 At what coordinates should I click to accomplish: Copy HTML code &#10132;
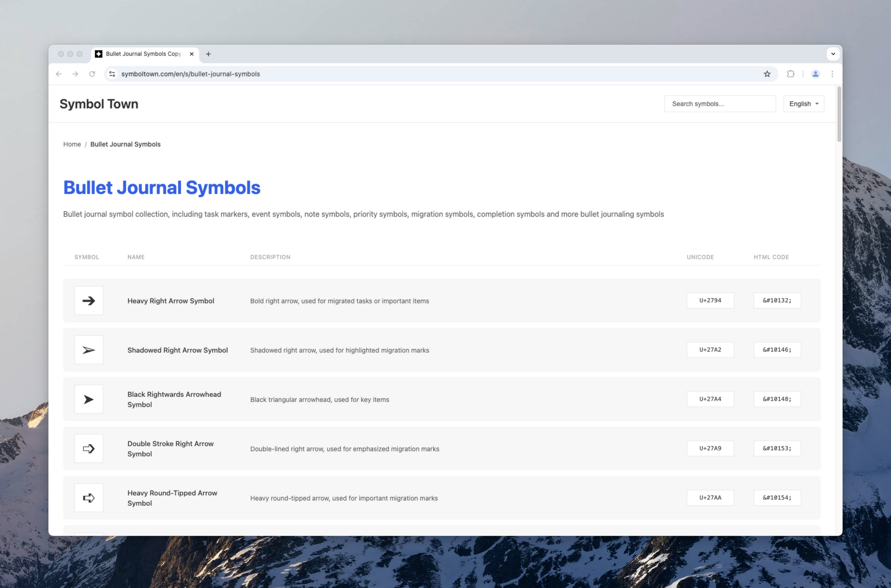777,301
